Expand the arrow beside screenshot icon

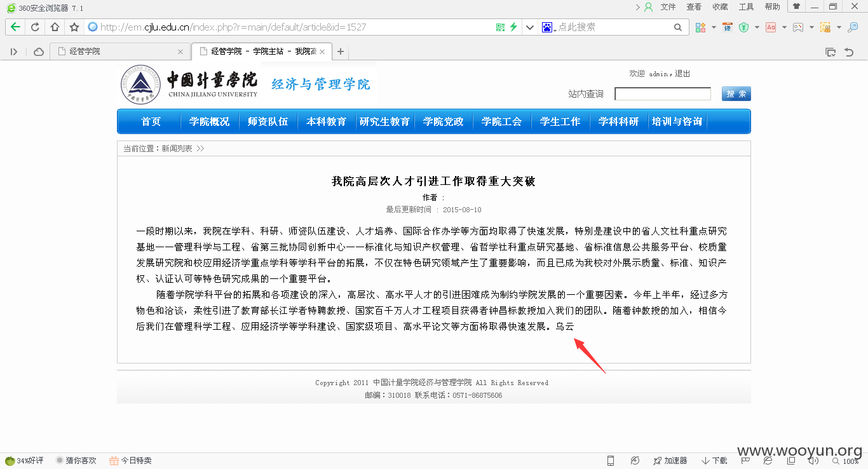pyautogui.click(x=839, y=27)
